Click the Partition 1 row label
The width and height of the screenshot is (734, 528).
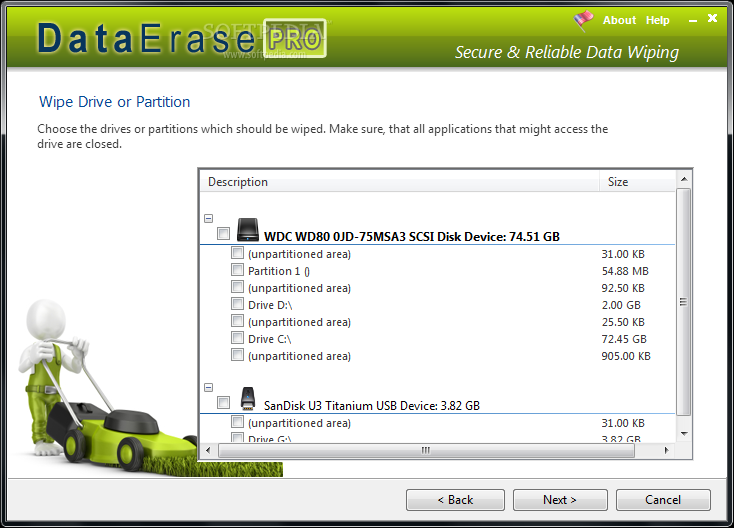pyautogui.click(x=279, y=271)
